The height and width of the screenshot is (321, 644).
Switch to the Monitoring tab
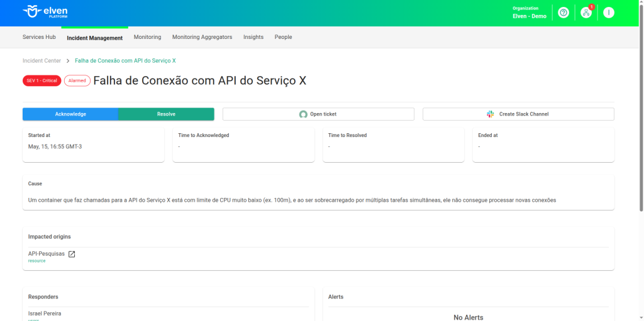point(147,37)
